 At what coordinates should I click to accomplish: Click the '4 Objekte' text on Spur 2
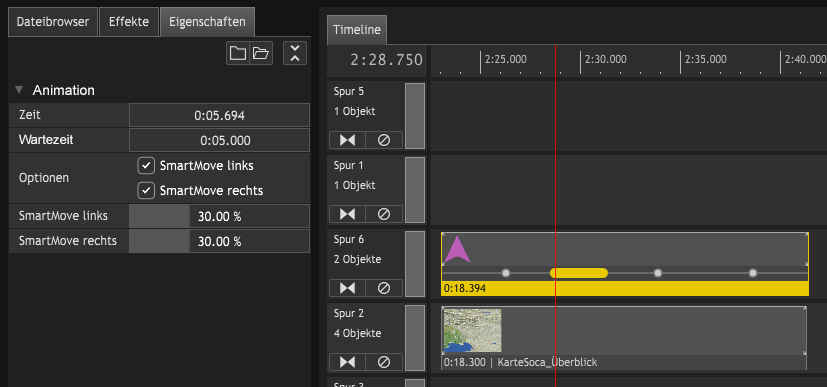(x=358, y=333)
